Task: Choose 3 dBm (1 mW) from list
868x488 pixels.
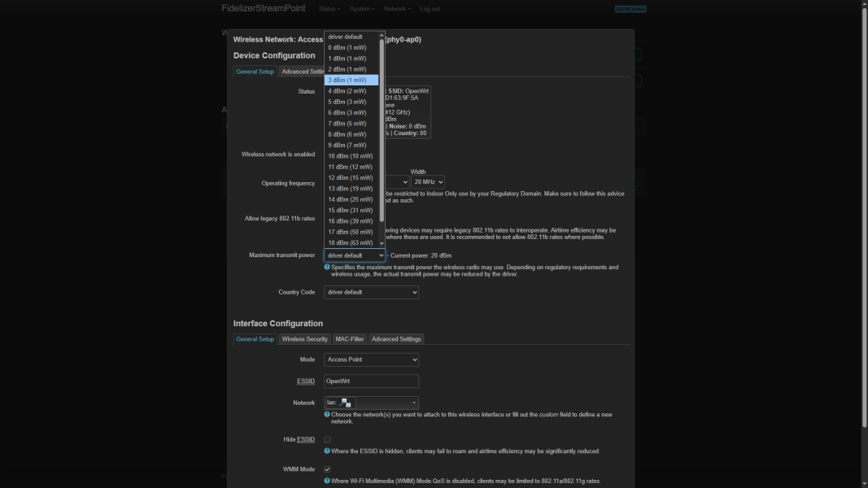Action: point(351,81)
